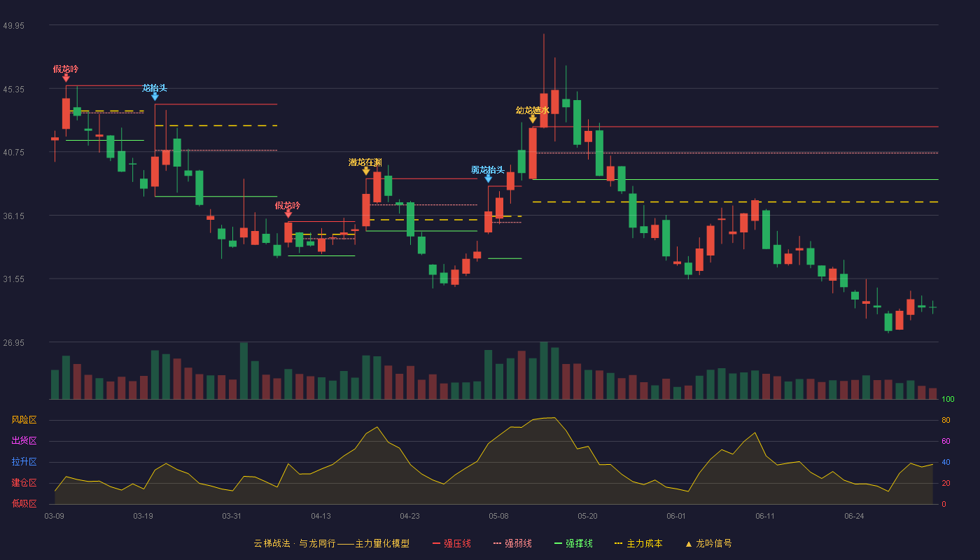Screen dimensions: 980x560
Task: Click the 05-20 date label
Action: (x=588, y=516)
